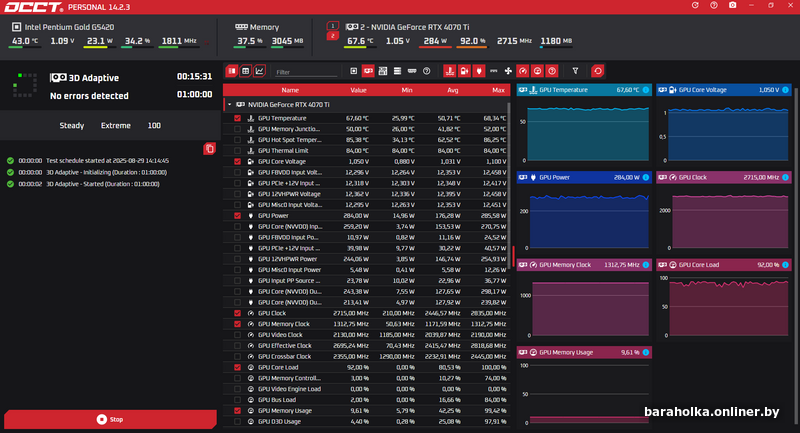Open info for GPU Power graph
800x433 pixels.
[646, 177]
